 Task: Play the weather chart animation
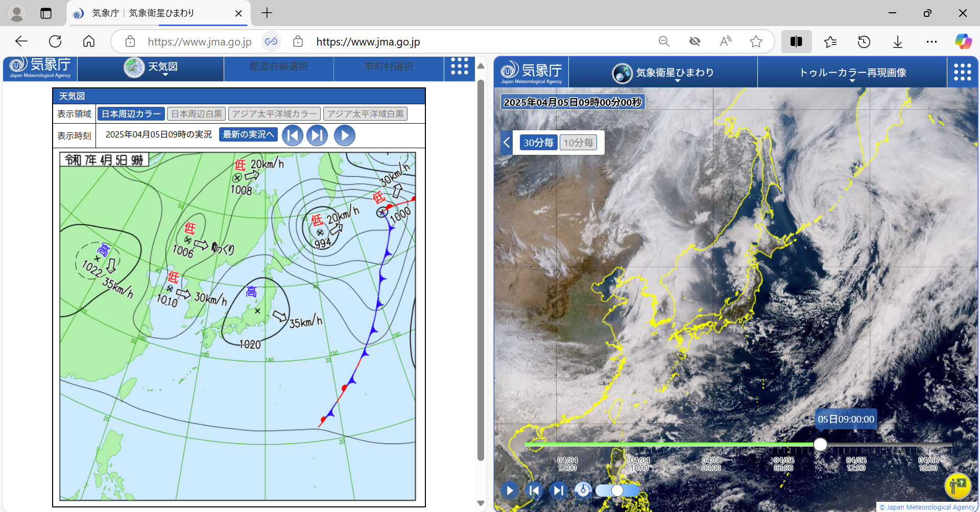pos(345,135)
